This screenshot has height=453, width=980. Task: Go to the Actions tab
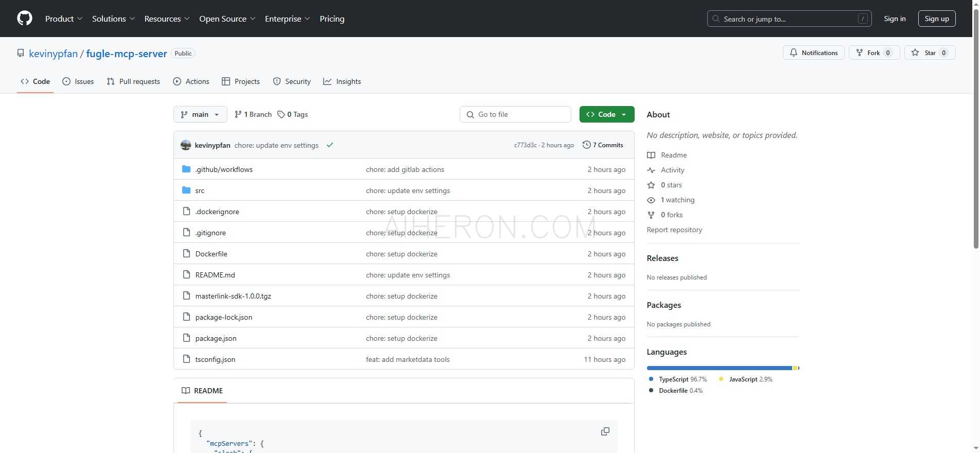coord(191,81)
